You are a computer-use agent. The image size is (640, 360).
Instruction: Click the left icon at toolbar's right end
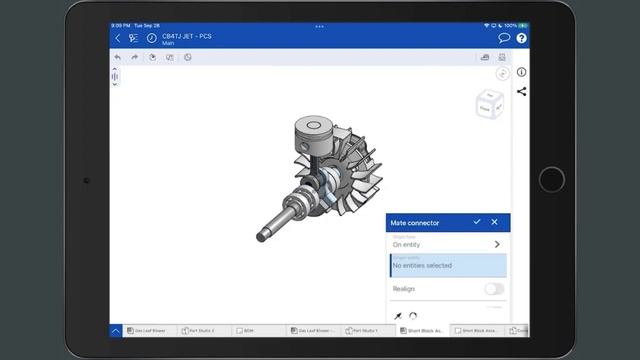point(485,57)
